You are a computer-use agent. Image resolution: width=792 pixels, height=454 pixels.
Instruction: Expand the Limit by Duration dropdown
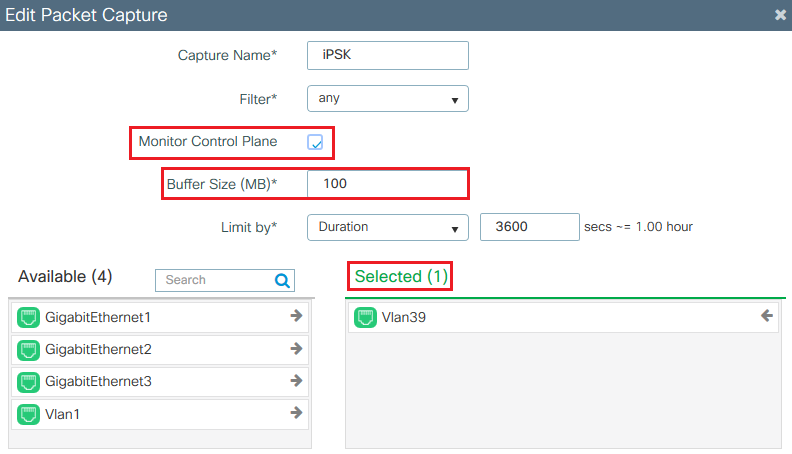coord(387,227)
